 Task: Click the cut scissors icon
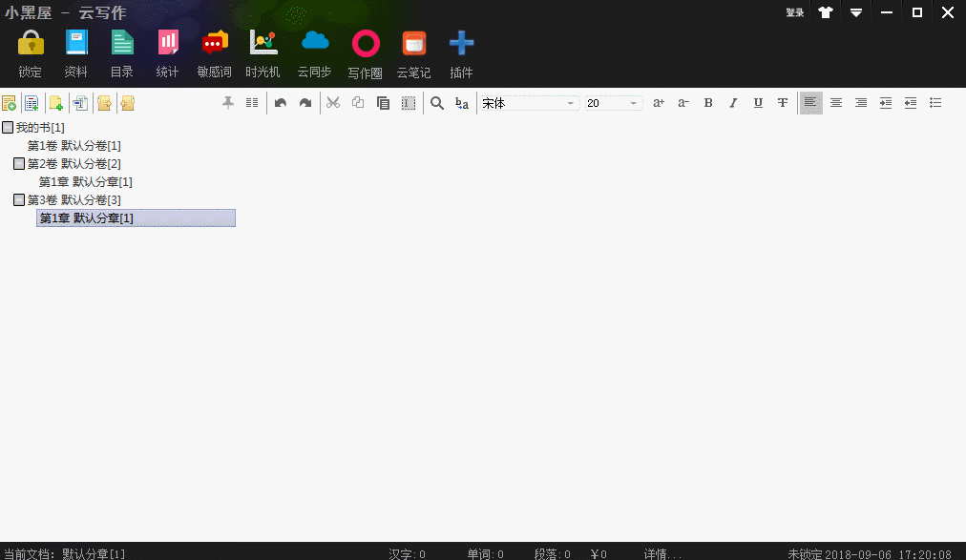point(333,103)
